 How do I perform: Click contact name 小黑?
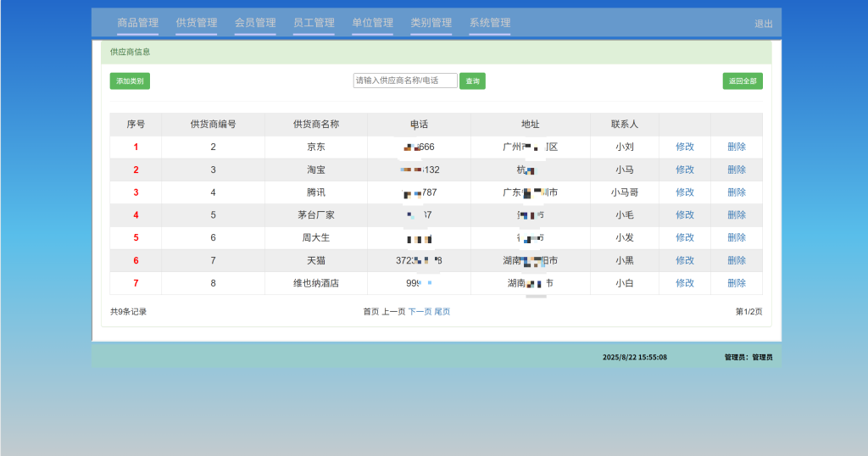(625, 260)
